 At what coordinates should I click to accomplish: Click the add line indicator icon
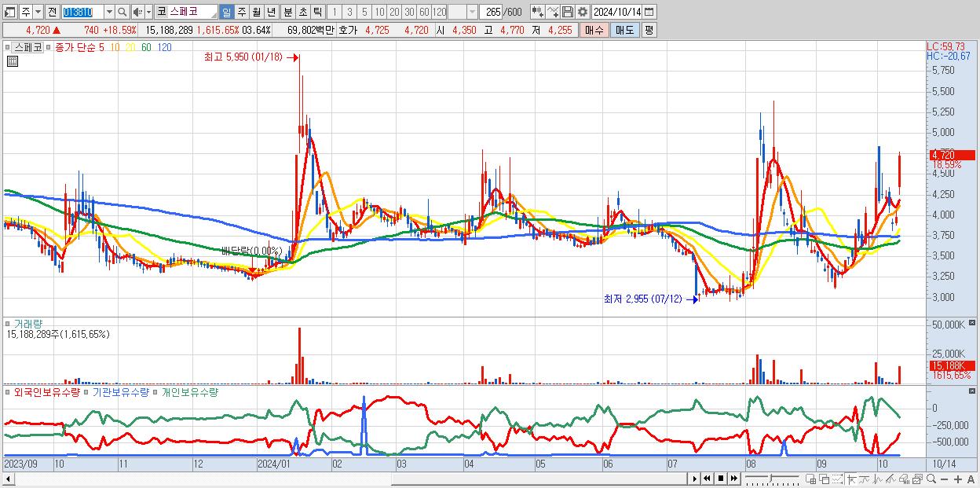click(553, 12)
